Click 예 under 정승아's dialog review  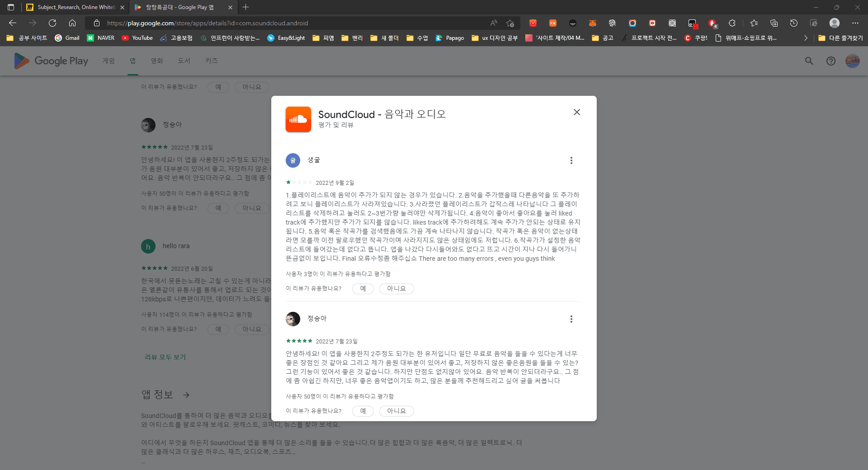pyautogui.click(x=363, y=411)
